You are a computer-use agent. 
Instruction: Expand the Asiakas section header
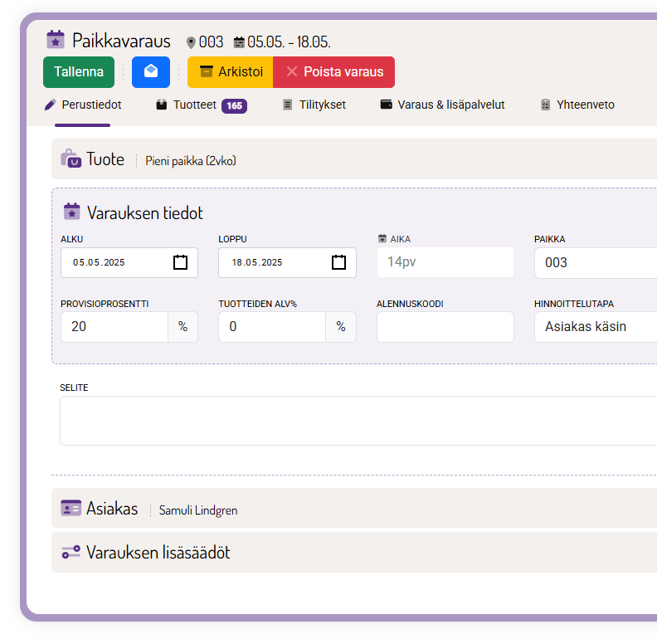tap(112, 509)
